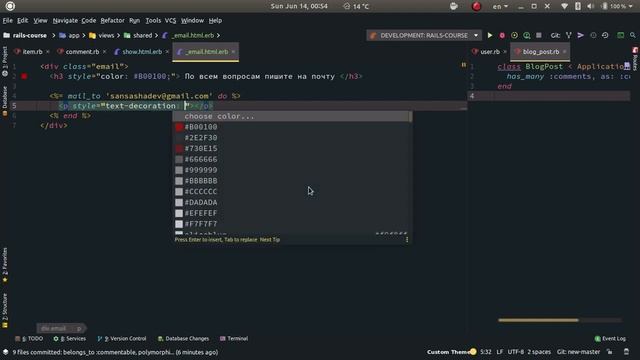Open the Terminal tool window

pos(234,338)
